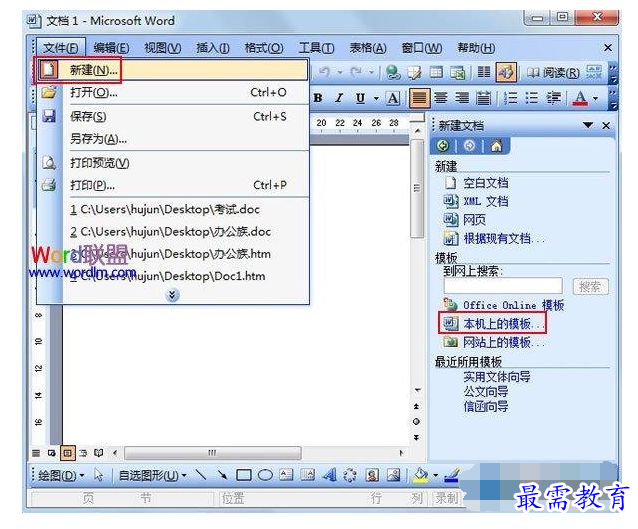Click the Save floppy disk icon
The image size is (638, 529).
tap(49, 116)
